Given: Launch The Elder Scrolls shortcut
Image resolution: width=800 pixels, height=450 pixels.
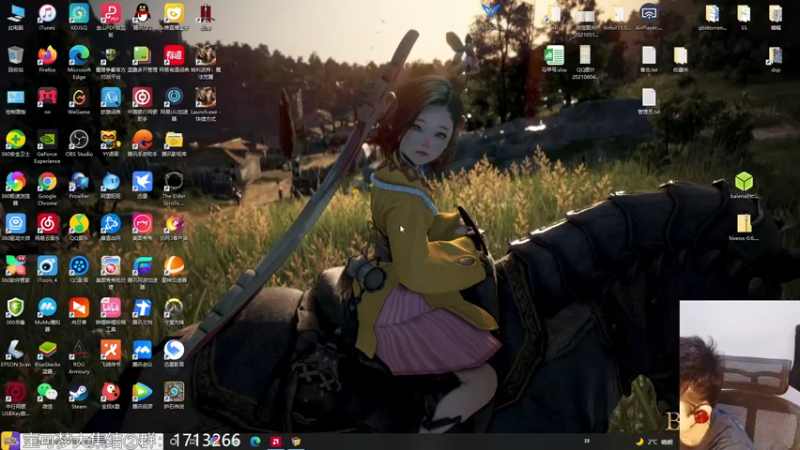Looking at the screenshot, I should [x=173, y=188].
